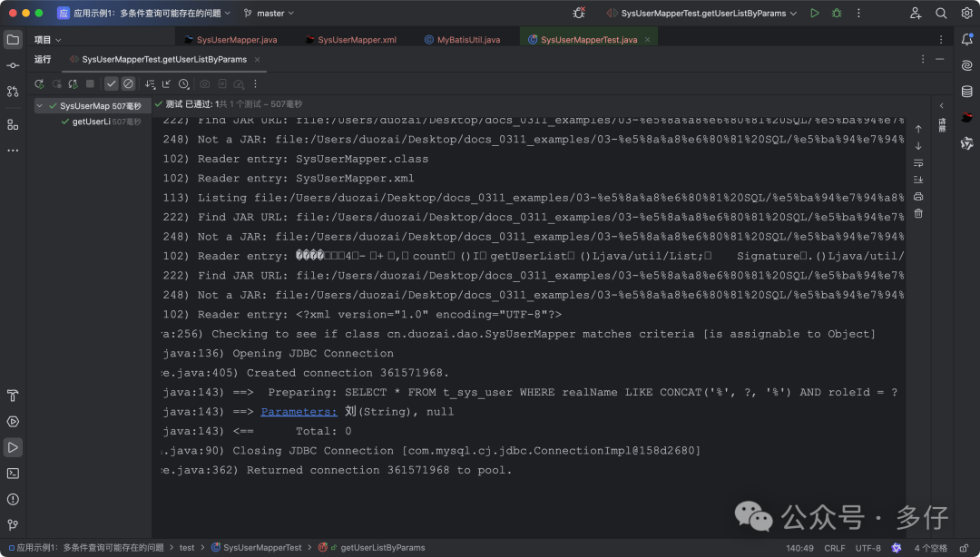Open run toolbar more options (vertical dots)
This screenshot has height=557, width=980.
coord(255,83)
